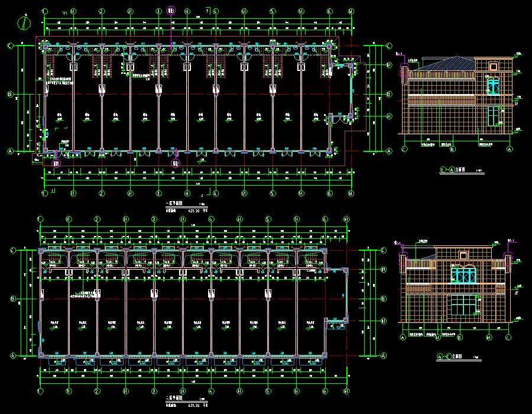
Task: Pick grid bubble A right of the lower floor plan
Action: click(384, 355)
